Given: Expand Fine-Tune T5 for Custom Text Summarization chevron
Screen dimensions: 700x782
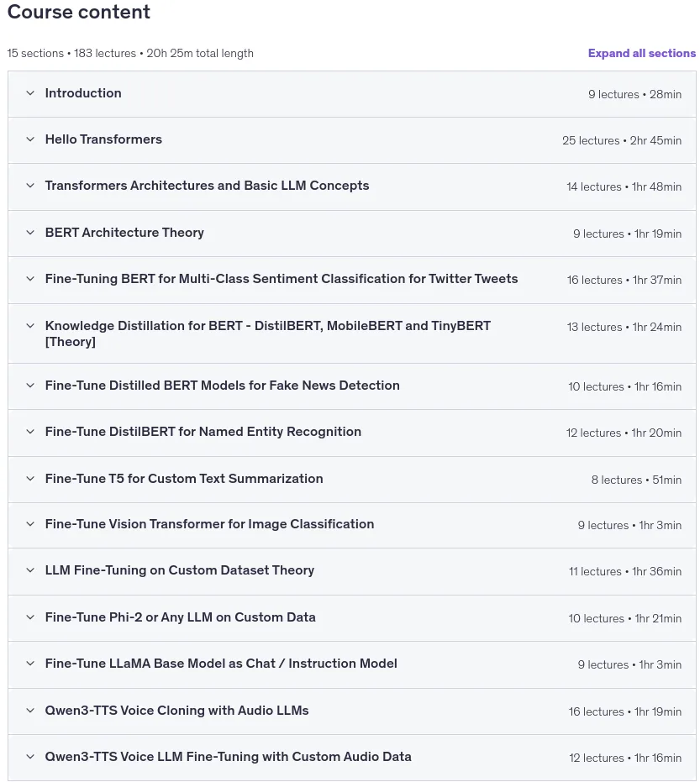Looking at the screenshot, I should [30, 479].
